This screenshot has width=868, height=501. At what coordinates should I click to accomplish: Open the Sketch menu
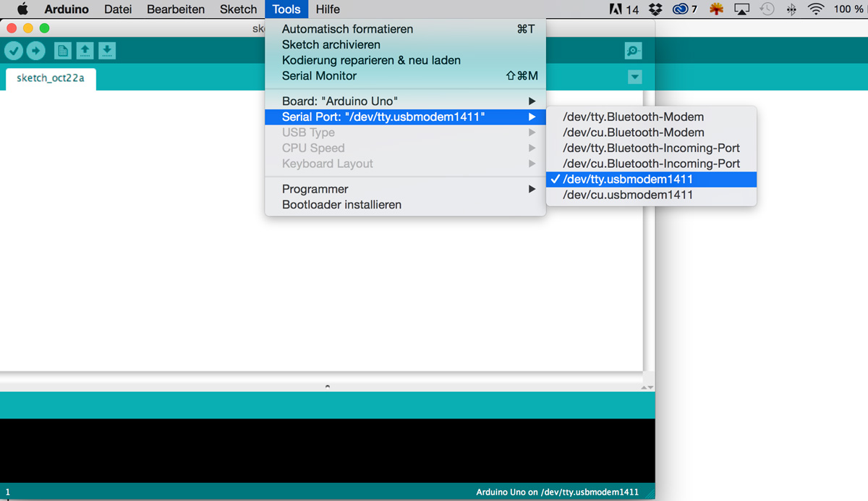[x=238, y=9]
